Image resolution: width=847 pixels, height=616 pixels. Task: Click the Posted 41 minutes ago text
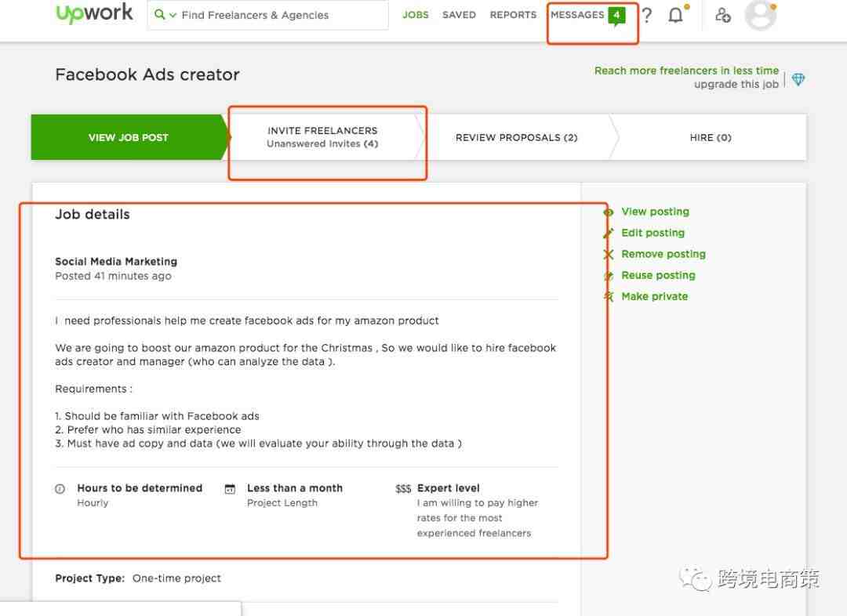[x=113, y=276]
